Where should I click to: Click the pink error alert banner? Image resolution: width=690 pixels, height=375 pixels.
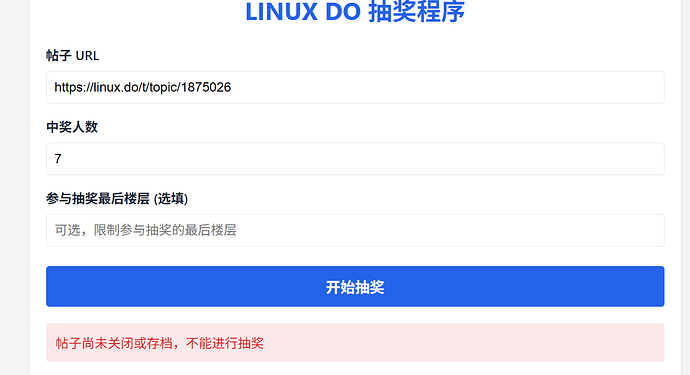(x=355, y=343)
